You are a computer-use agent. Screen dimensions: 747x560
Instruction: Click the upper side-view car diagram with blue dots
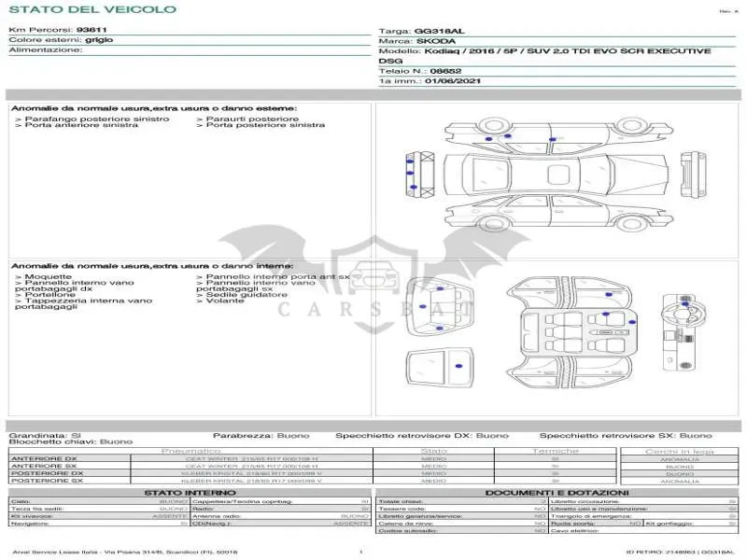[558, 134]
